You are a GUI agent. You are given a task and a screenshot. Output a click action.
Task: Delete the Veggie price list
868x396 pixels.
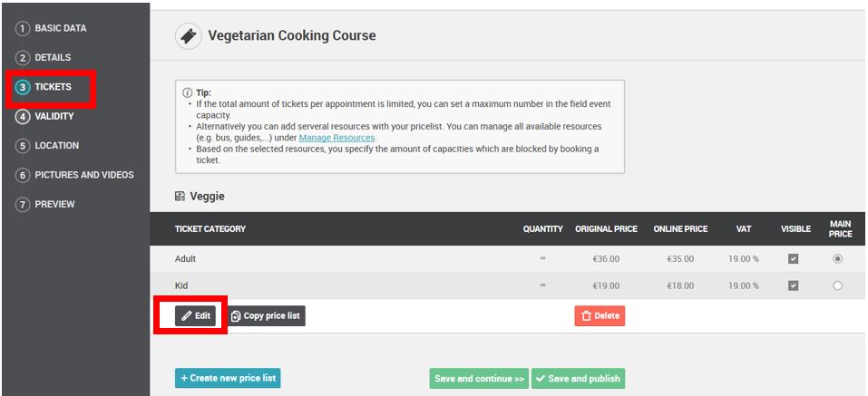600,316
